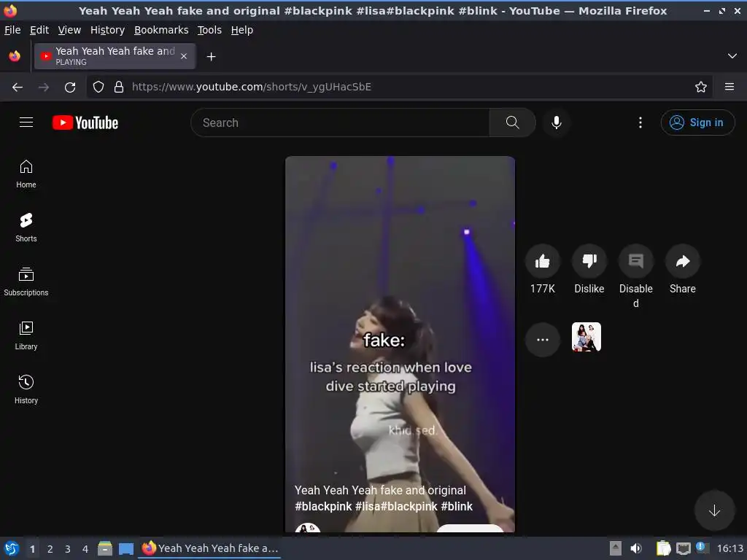Open the History menu
The width and height of the screenshot is (747, 560).
pos(108,30)
